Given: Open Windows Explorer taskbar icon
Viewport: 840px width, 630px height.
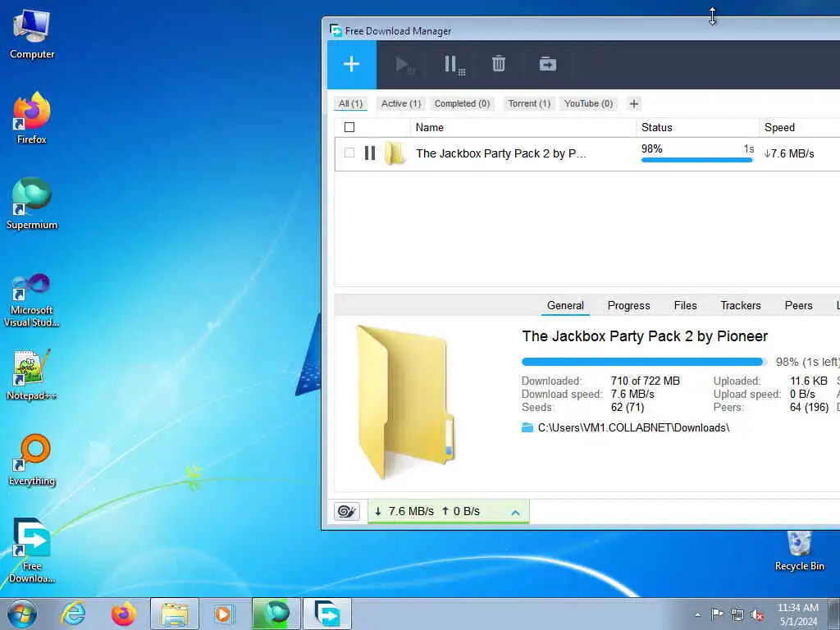Looking at the screenshot, I should (175, 614).
